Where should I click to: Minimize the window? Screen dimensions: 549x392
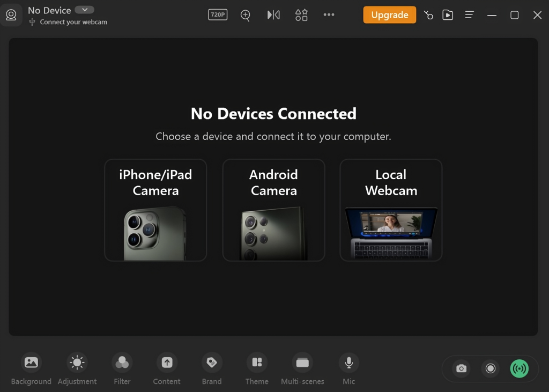coord(492,15)
